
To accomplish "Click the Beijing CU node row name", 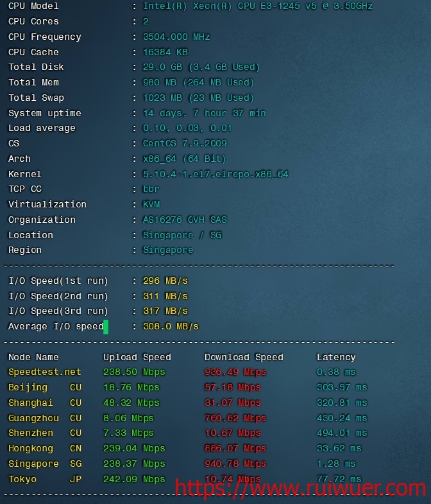I will (44, 388).
